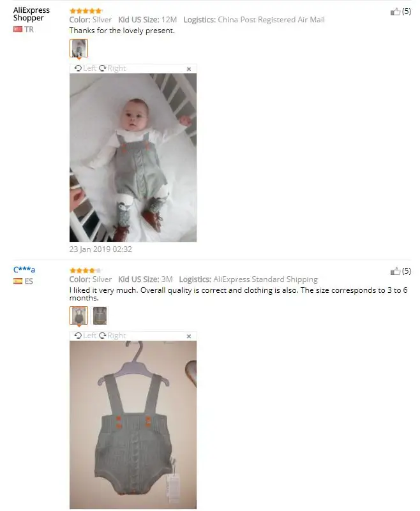Click thumbs-up icon on C***a's review
Image resolution: width=420 pixels, height=511 pixels.
(395, 271)
